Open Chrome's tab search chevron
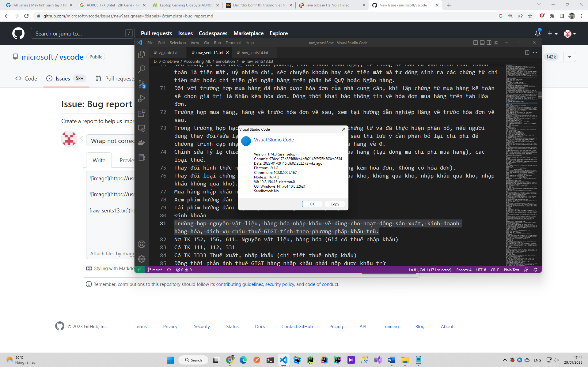Image resolution: width=588 pixels, height=367 pixels. pyautogui.click(x=539, y=5)
